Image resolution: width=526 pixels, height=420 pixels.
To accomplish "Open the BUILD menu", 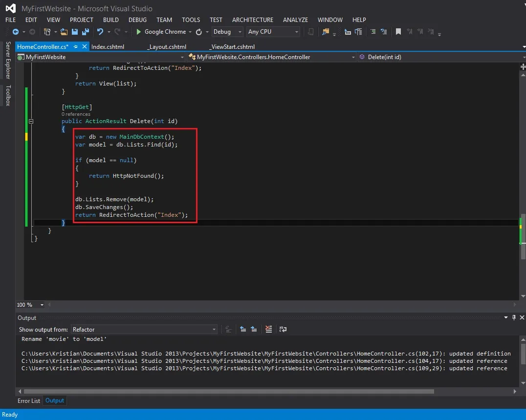I will point(110,20).
